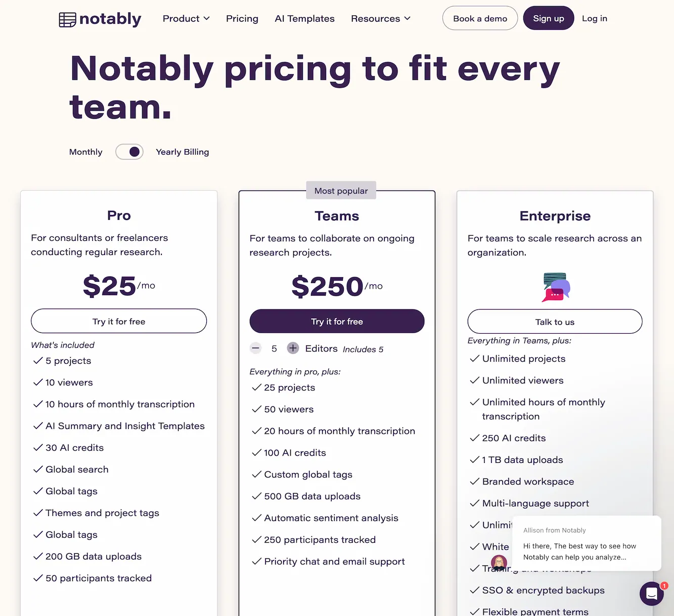Click Talk to us for Enterprise

pos(555,321)
